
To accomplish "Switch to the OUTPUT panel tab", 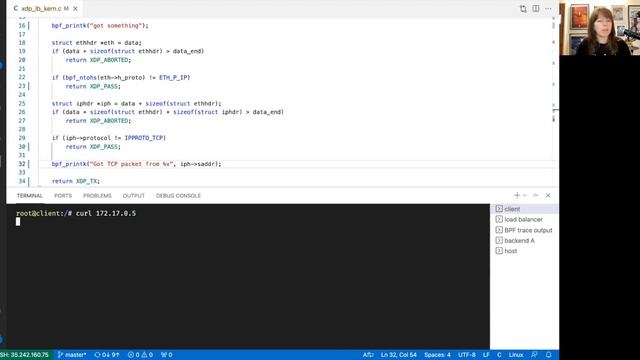I will pos(133,196).
